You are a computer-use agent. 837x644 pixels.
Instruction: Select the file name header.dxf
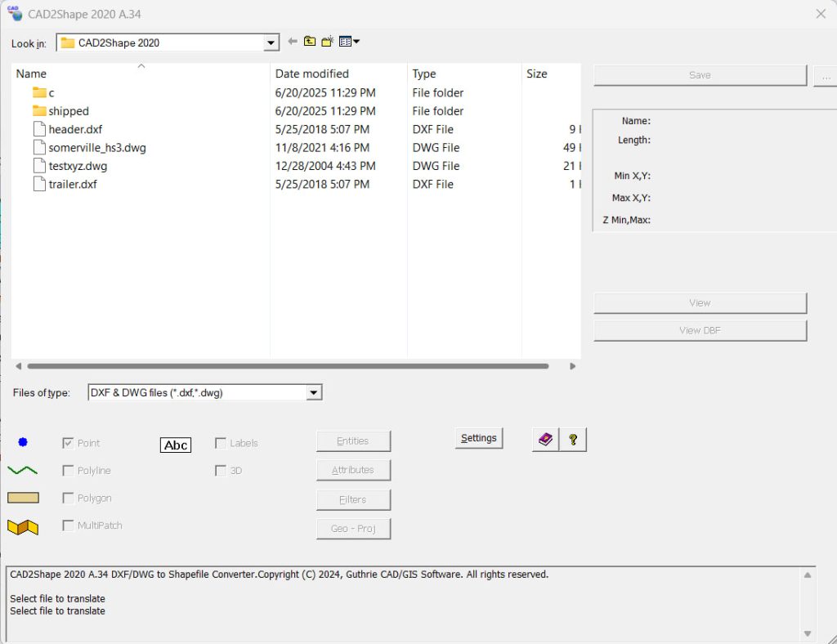[x=75, y=130]
